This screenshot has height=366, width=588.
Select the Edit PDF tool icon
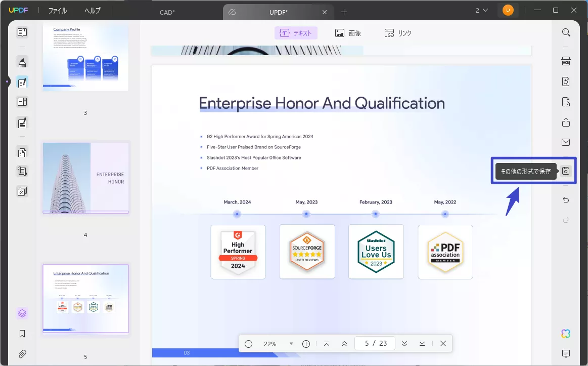[22, 82]
